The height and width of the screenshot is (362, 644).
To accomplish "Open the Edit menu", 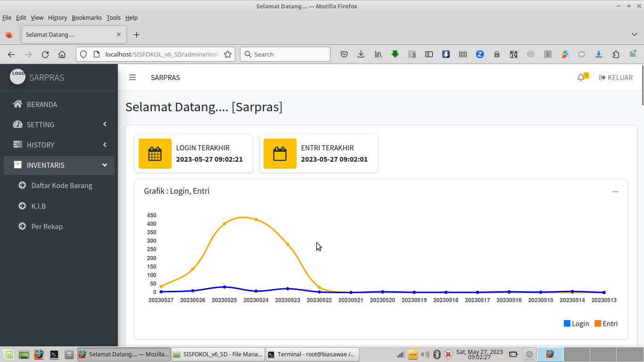I will (x=21, y=17).
